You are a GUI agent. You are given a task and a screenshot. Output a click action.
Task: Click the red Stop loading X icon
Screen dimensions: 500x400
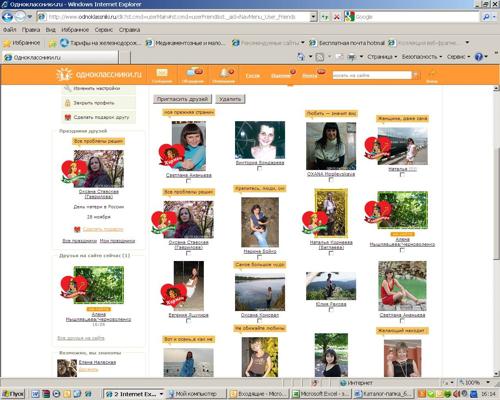(x=337, y=17)
